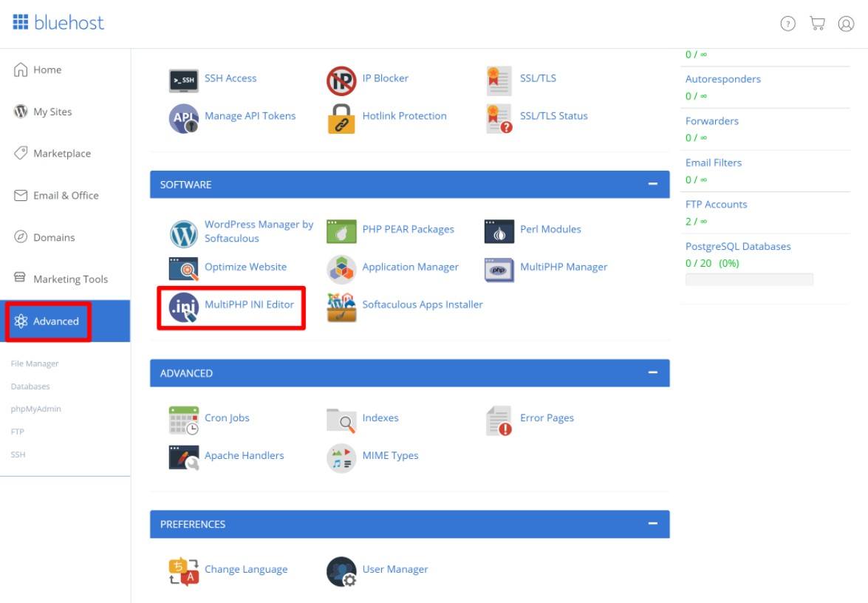Screen dimensions: 868x603
Task: Click the MultiPHP Manager icon
Action: (499, 270)
